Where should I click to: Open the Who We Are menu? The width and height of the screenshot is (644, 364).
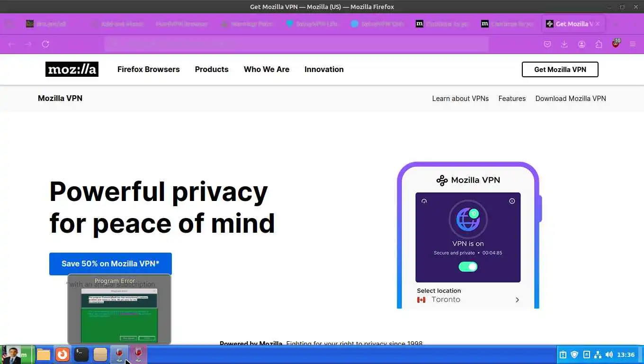pos(267,69)
